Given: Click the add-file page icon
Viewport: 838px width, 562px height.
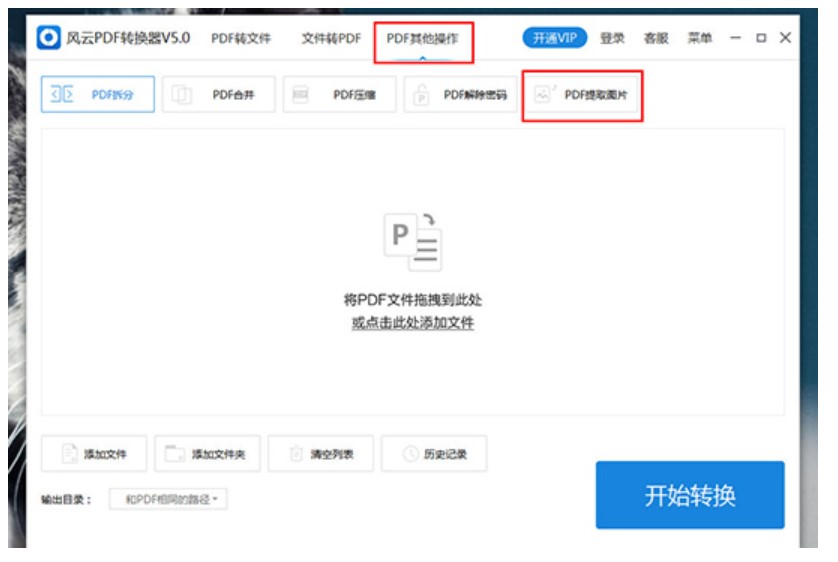Looking at the screenshot, I should [69, 454].
